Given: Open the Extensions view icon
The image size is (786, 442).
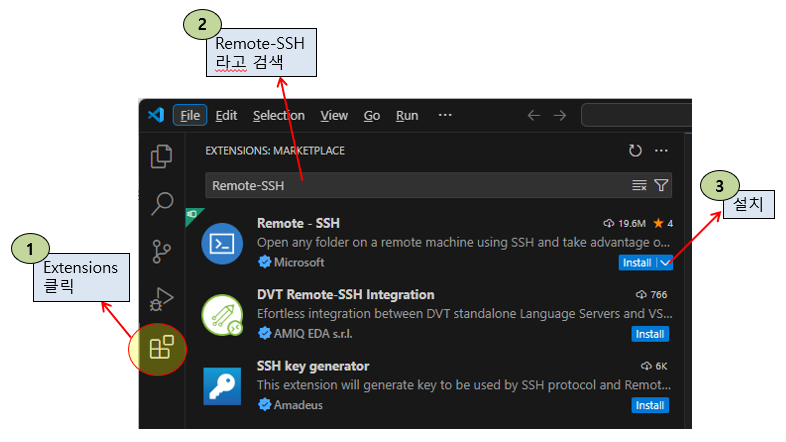Looking at the screenshot, I should [x=161, y=347].
